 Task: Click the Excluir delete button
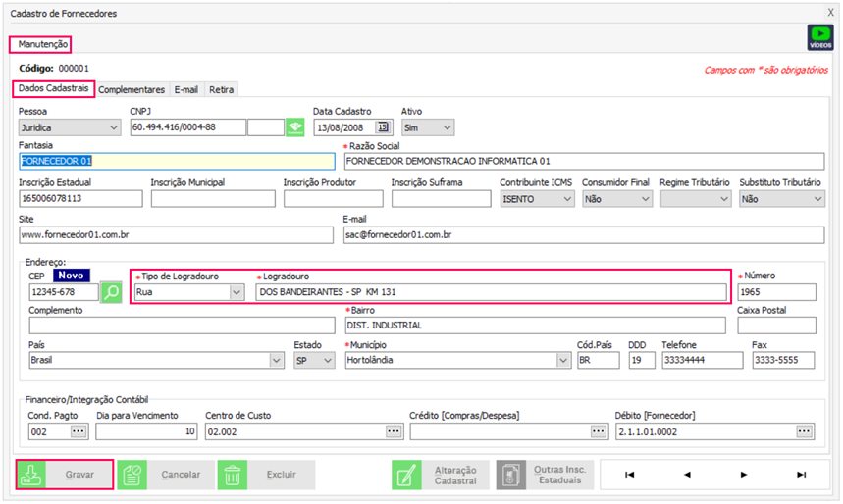pos(266,476)
